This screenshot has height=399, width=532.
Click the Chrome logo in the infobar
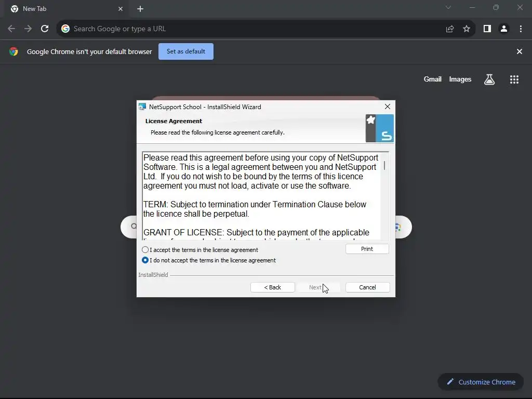click(14, 51)
